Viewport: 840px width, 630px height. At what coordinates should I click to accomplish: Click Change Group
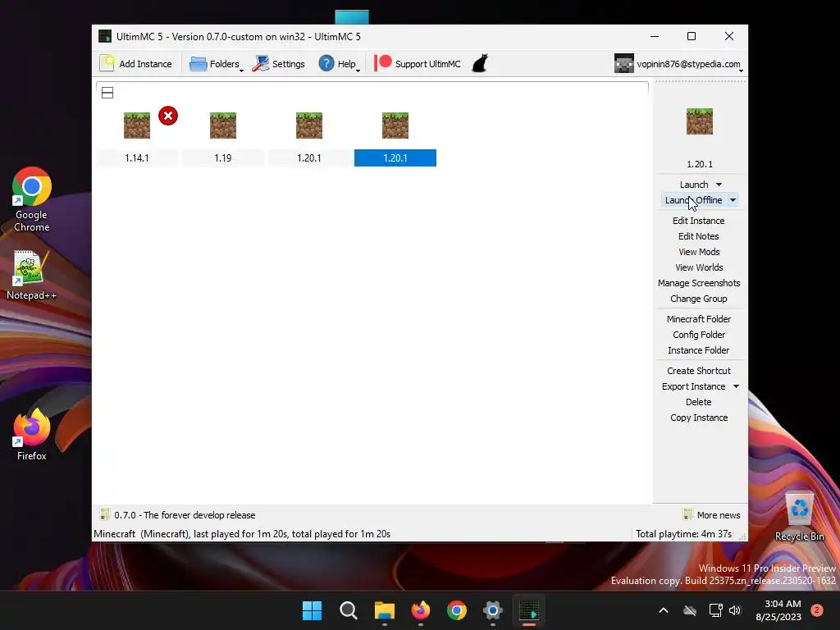pos(699,299)
